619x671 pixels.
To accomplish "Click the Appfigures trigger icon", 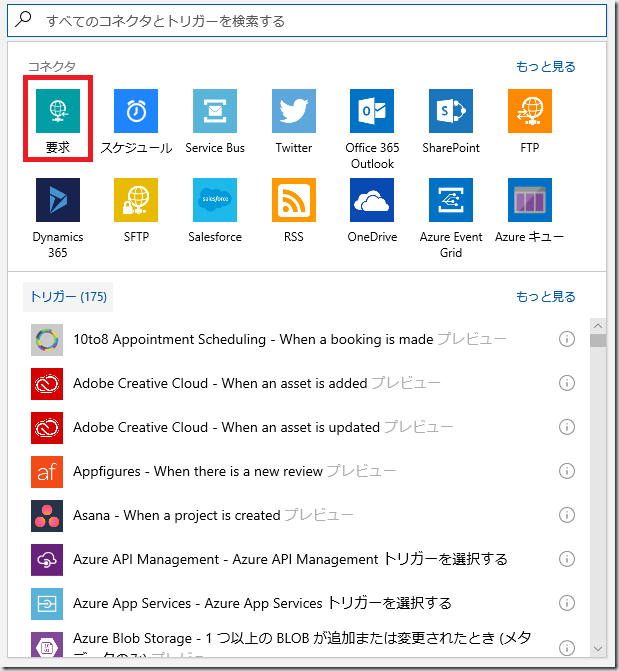I will (47, 472).
